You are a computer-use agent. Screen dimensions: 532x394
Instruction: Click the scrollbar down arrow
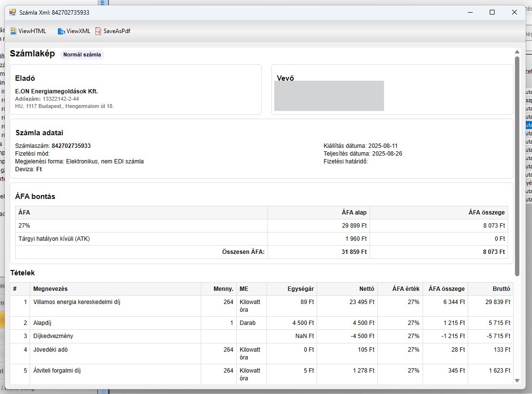(517, 380)
